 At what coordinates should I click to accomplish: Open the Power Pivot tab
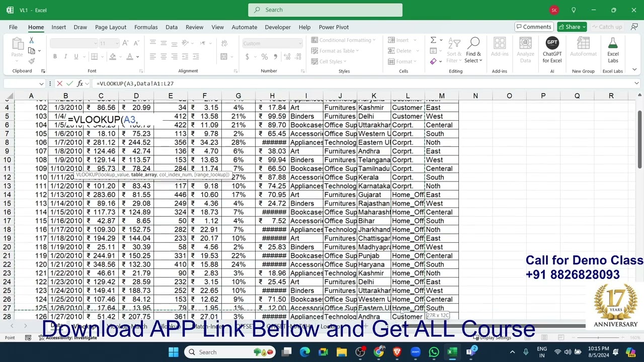click(x=334, y=27)
